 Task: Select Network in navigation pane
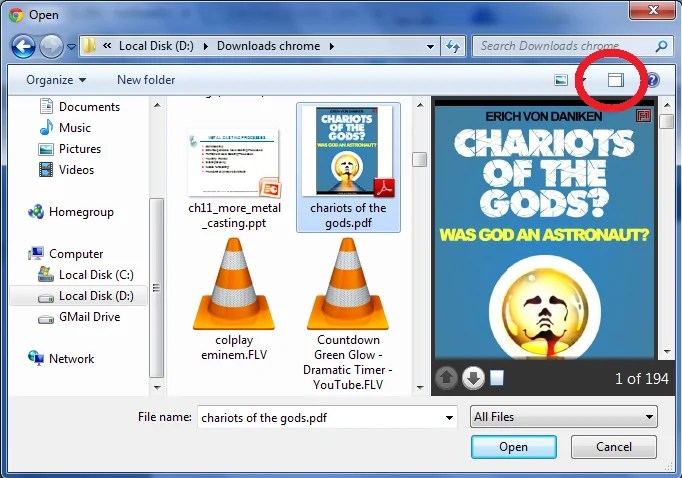tap(61, 359)
